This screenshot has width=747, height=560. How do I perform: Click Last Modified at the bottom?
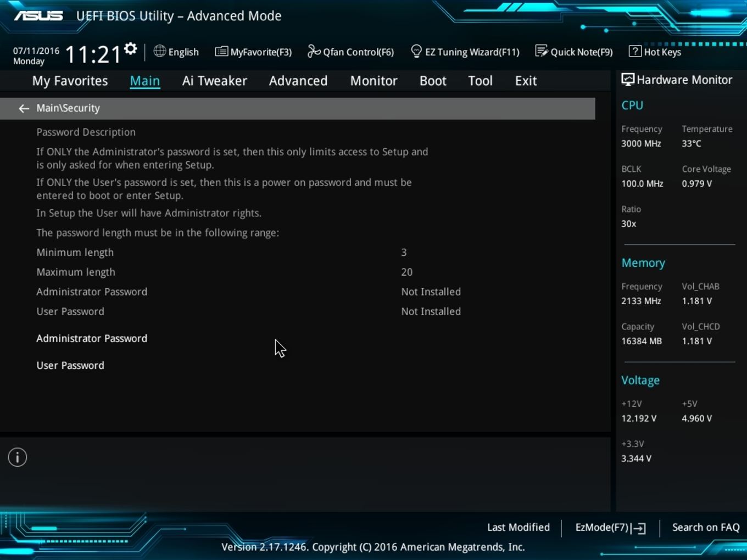coord(519,527)
